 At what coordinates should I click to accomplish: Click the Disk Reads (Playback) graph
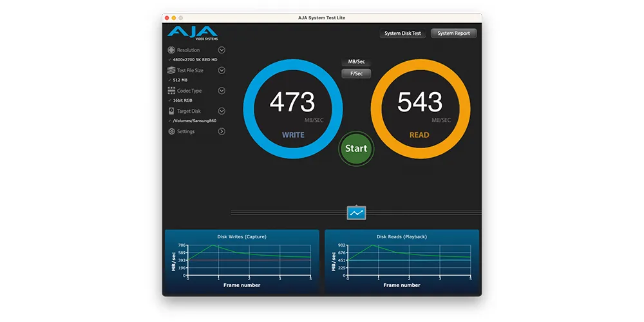(x=401, y=261)
